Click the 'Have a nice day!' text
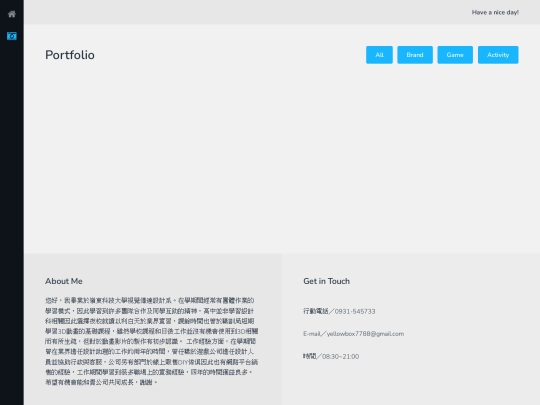The height and width of the screenshot is (405, 540). pyautogui.click(x=495, y=12)
